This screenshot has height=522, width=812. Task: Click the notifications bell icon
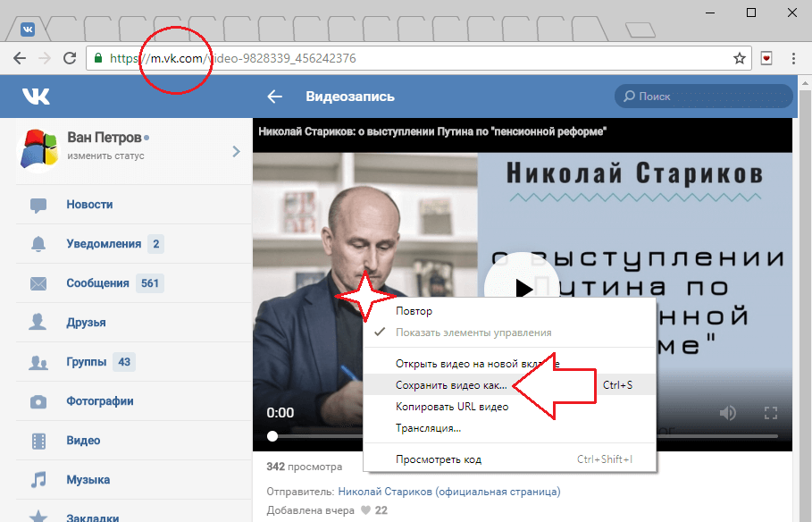click(38, 244)
